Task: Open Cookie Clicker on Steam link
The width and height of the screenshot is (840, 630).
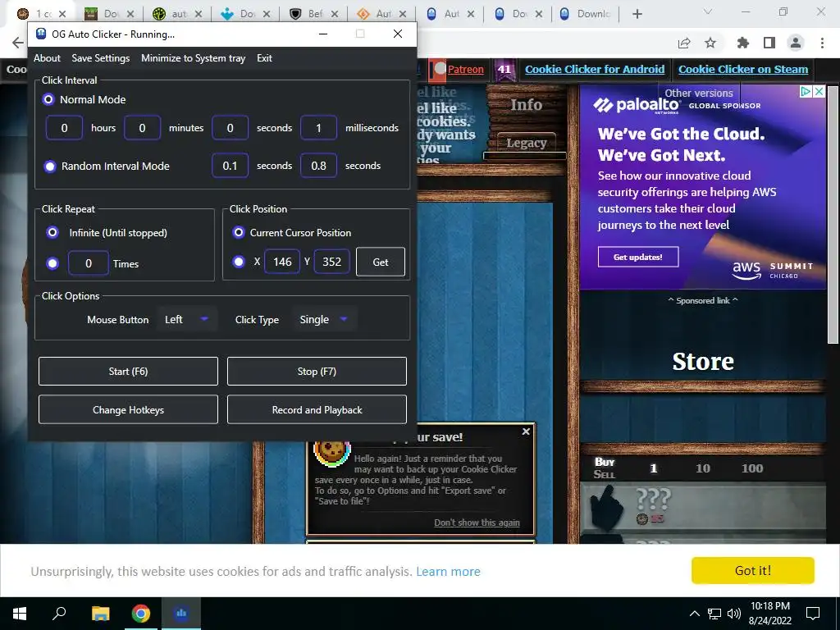Action: 743,69
